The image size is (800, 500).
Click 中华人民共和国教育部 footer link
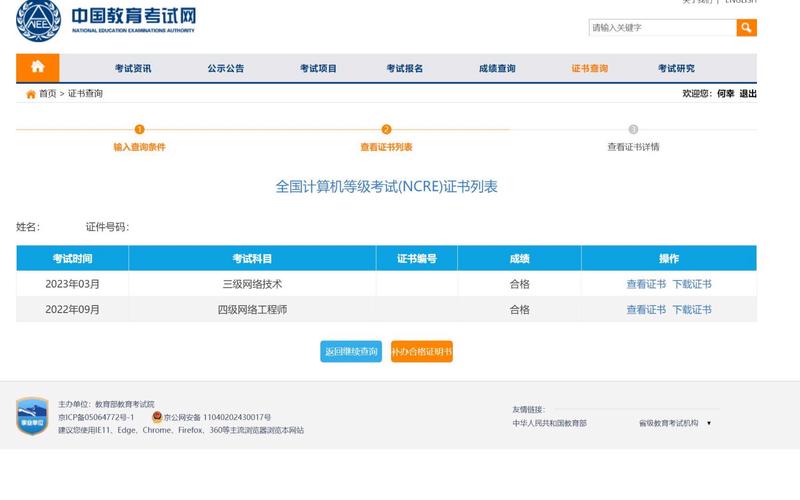(x=549, y=423)
